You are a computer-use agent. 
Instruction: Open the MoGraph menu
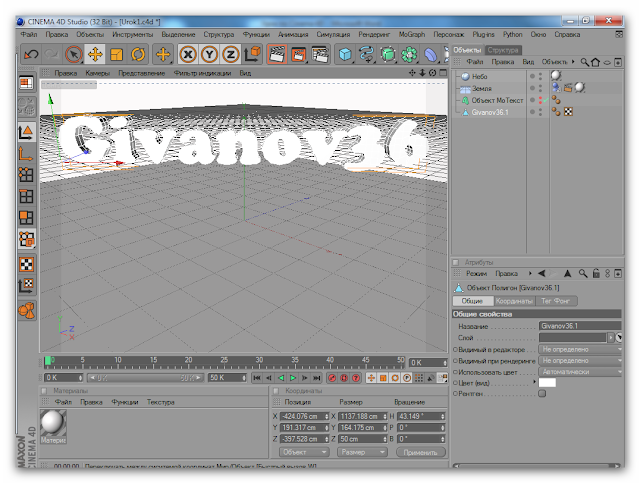tap(411, 35)
